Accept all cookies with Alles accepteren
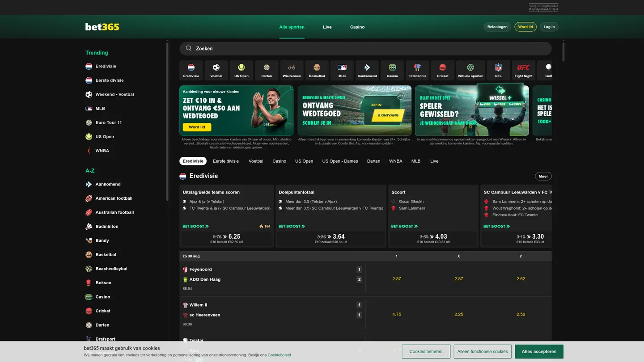Viewport: 644px width, 362px height. [539, 352]
